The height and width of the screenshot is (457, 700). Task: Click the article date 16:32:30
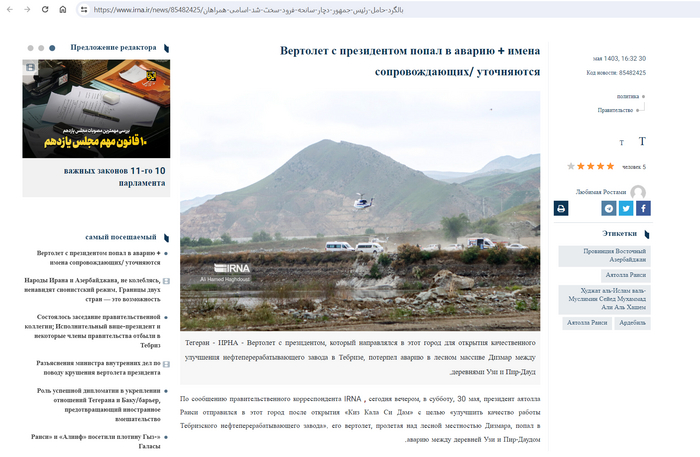(619, 58)
